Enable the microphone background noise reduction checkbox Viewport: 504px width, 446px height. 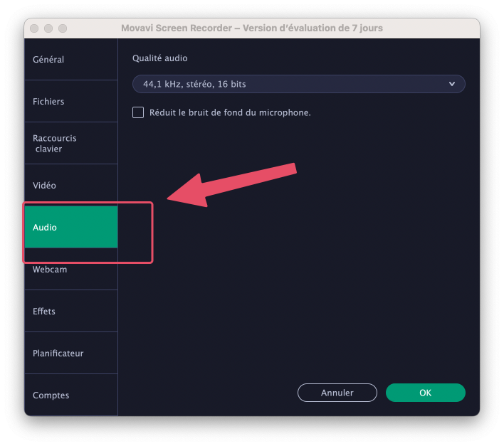pos(138,112)
